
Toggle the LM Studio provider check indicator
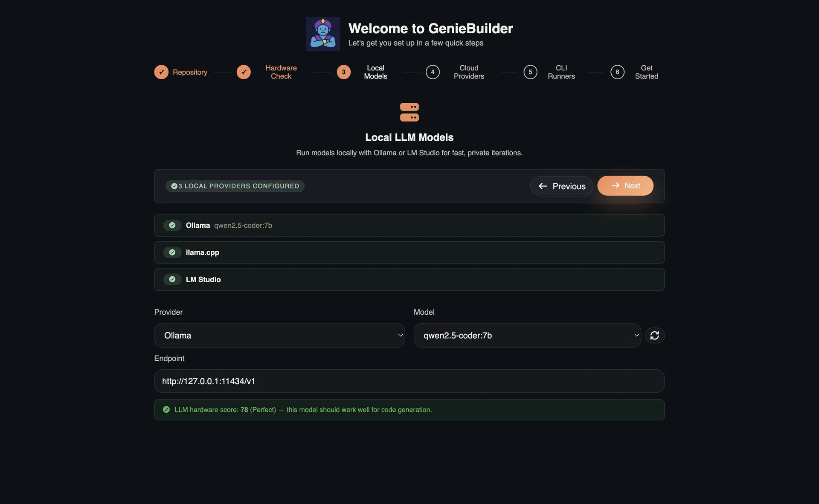pyautogui.click(x=172, y=279)
